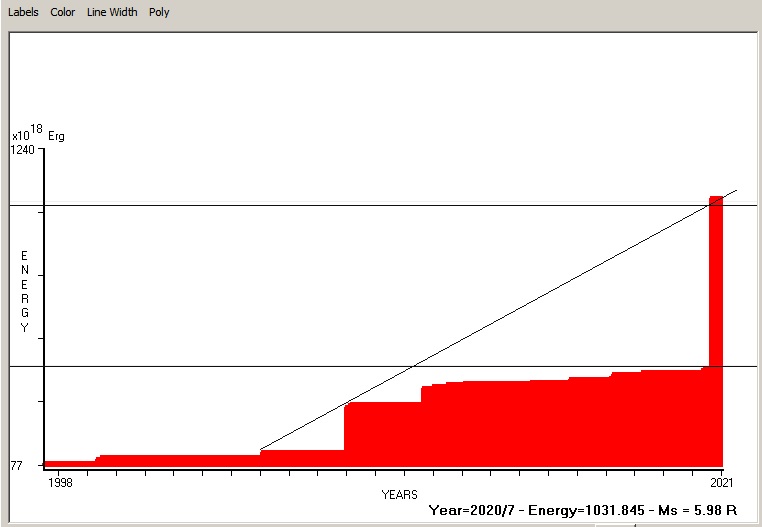Open the Poly menu
The image size is (762, 527).
pos(159,12)
